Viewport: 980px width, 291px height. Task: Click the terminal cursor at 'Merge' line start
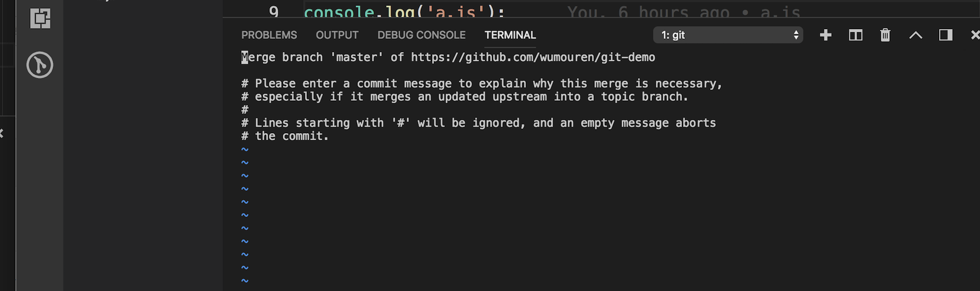[244, 57]
